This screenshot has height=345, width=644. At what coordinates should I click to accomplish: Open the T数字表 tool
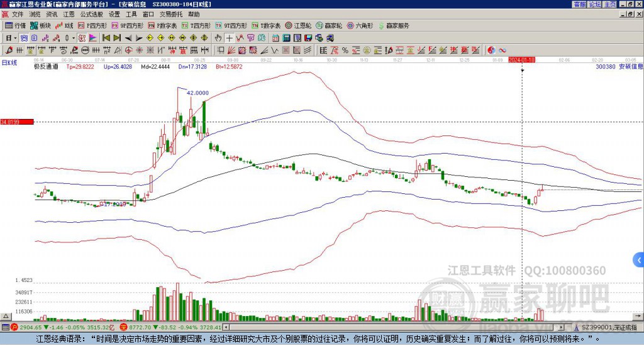pyautogui.click(x=266, y=25)
